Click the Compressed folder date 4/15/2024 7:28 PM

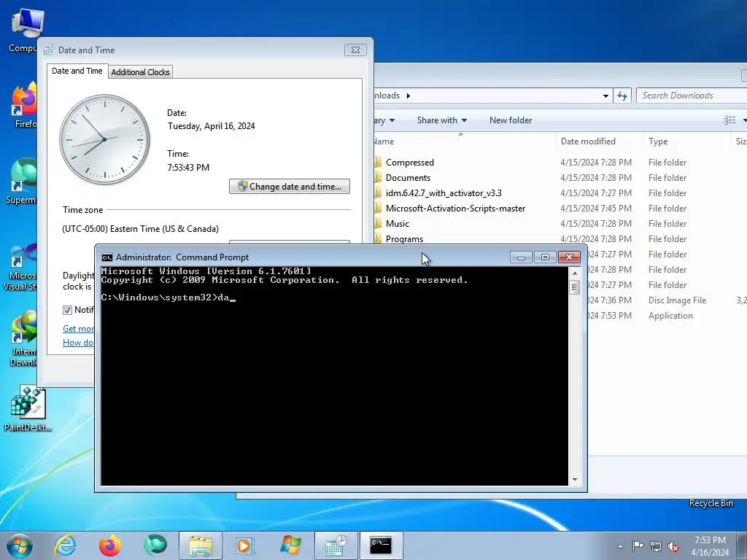click(x=596, y=163)
